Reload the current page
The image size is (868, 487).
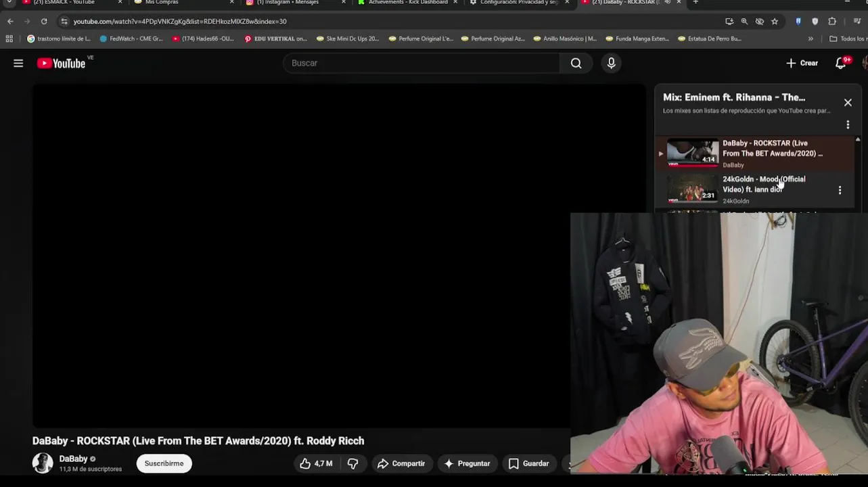44,21
